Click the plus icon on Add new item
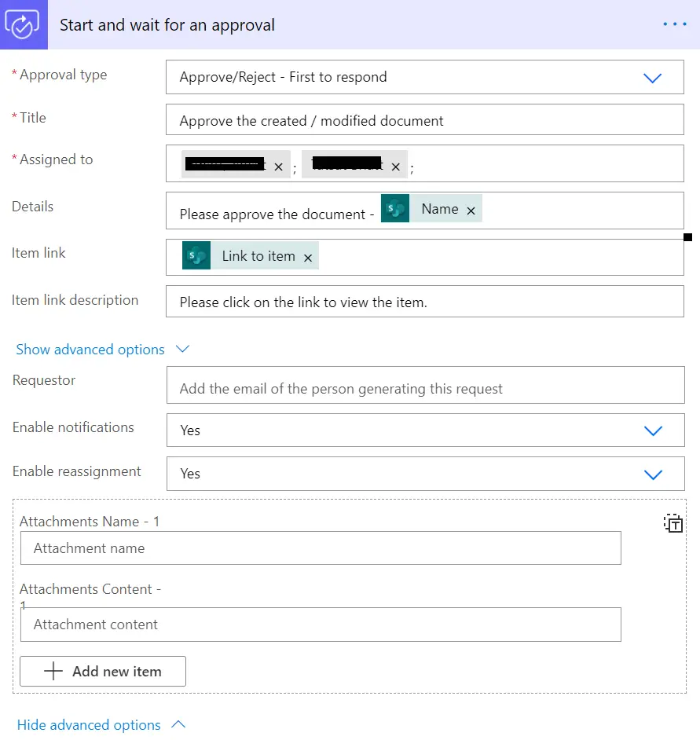Screen dimensions: 700x740 53,672
